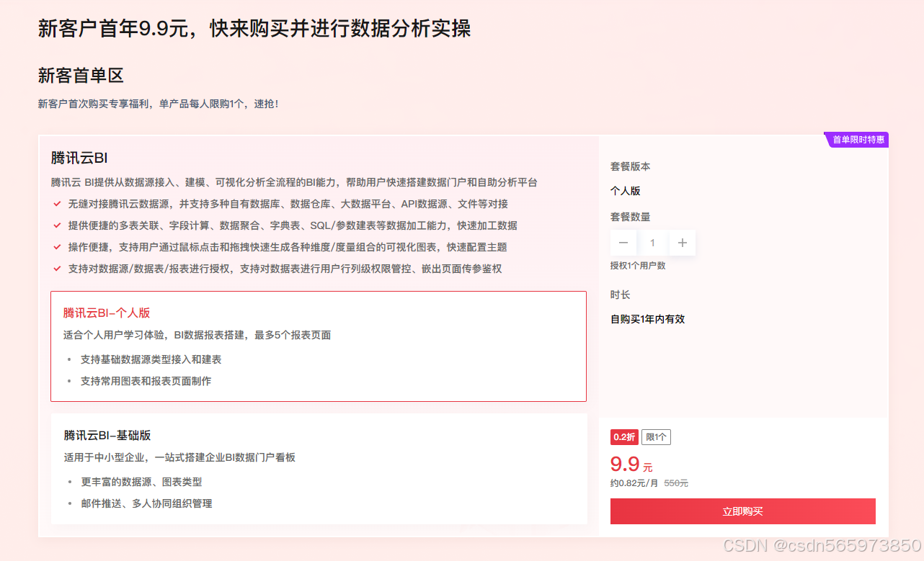Click the 腾讯云BI product title

click(79, 158)
